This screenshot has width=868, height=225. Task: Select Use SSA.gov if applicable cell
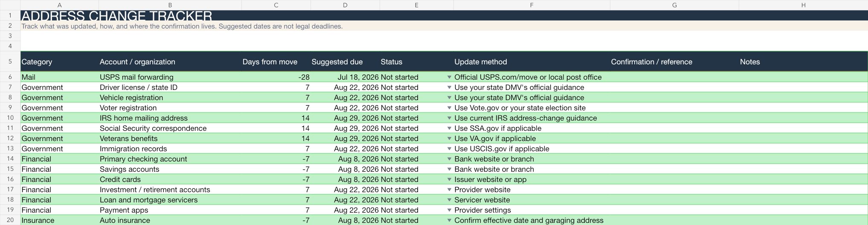click(x=531, y=128)
